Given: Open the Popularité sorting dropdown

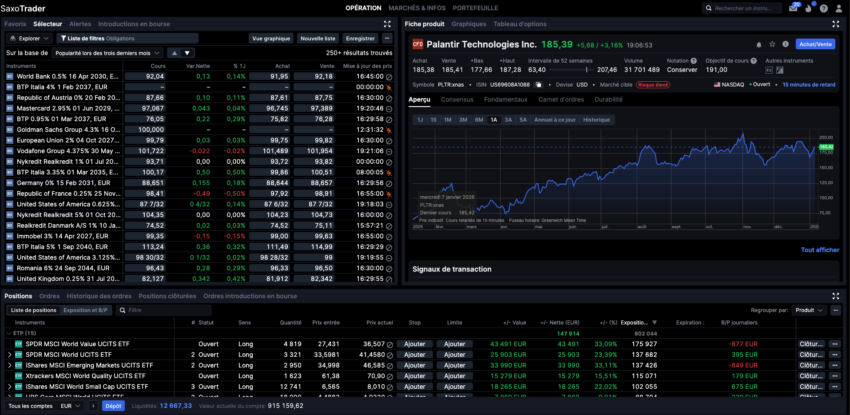Looking at the screenshot, I should pos(106,53).
